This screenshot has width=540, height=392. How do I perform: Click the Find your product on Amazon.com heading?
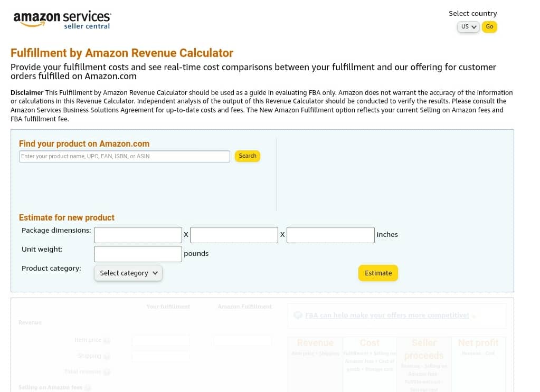[x=84, y=144]
